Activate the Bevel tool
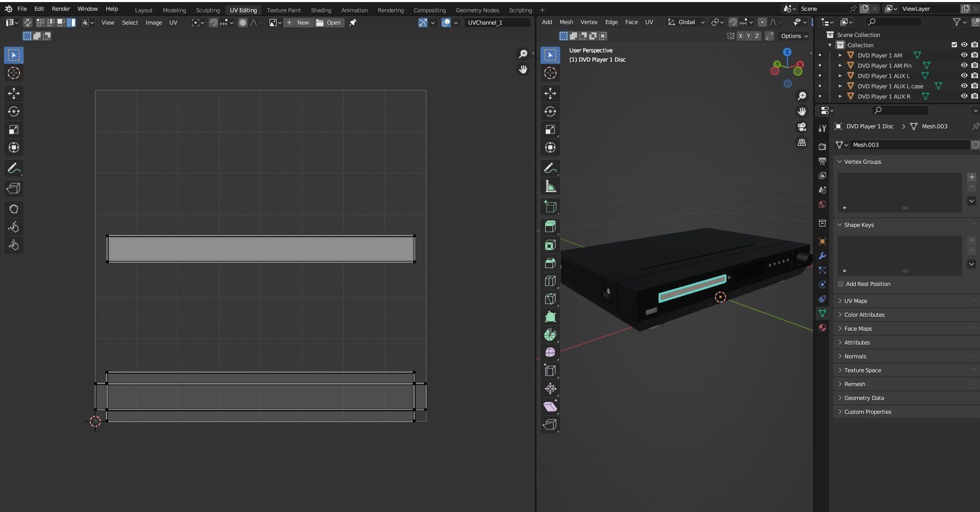980x512 pixels. coord(550,263)
